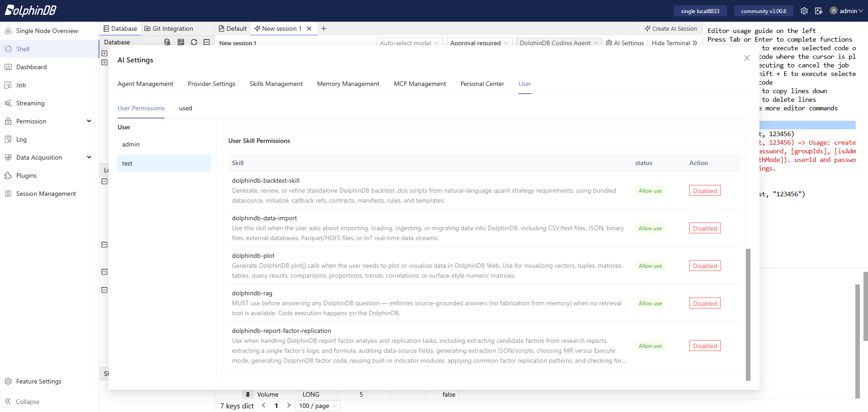Image resolution: width=868 pixels, height=412 pixels.
Task: Select user test in the user list
Action: (164, 163)
